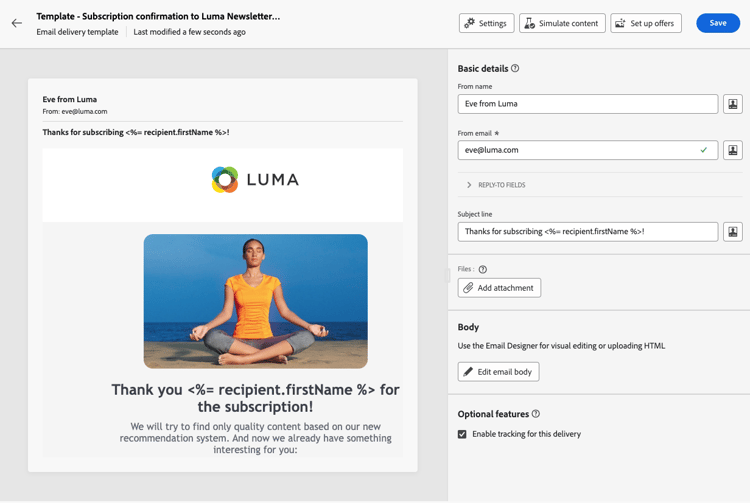The height and width of the screenshot is (503, 750).
Task: Open Set up offers
Action: 646,23
